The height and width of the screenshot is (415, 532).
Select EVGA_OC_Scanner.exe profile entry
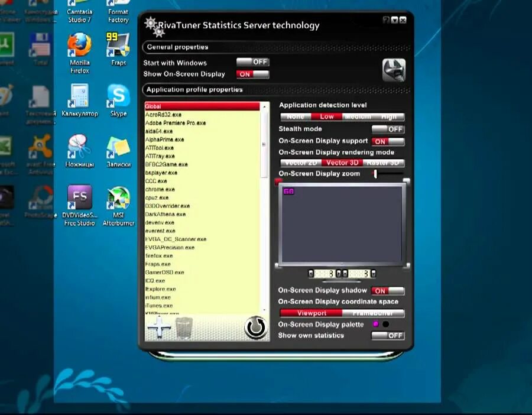(202, 239)
